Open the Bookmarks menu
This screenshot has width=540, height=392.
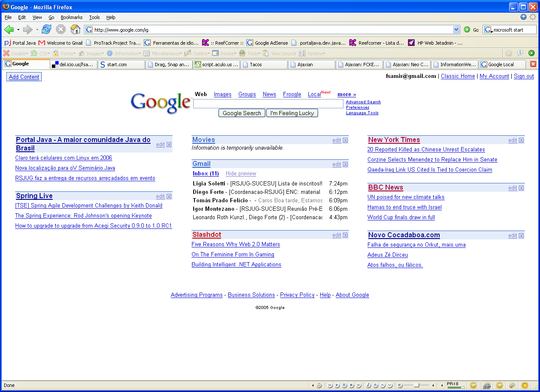(71, 17)
